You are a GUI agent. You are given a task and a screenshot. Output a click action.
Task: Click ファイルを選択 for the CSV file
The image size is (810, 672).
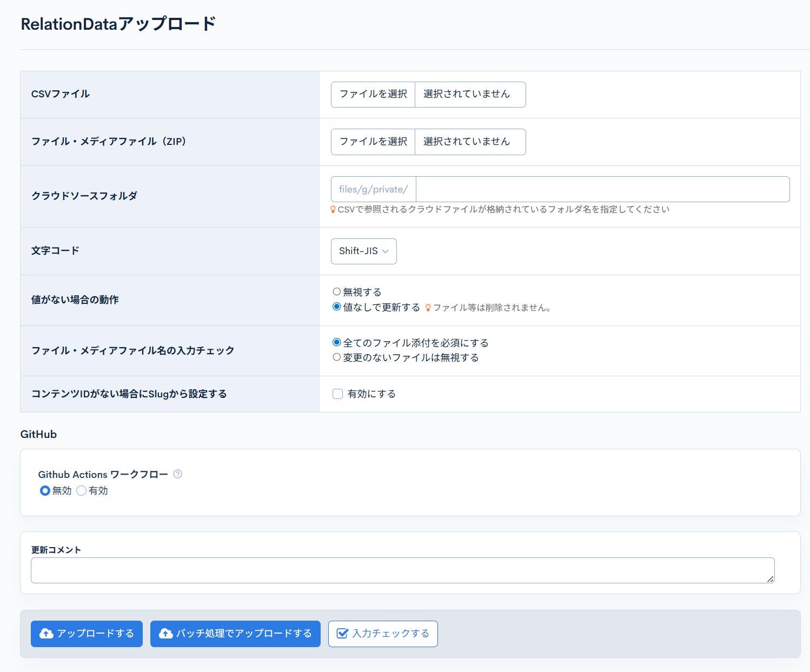pos(373,94)
